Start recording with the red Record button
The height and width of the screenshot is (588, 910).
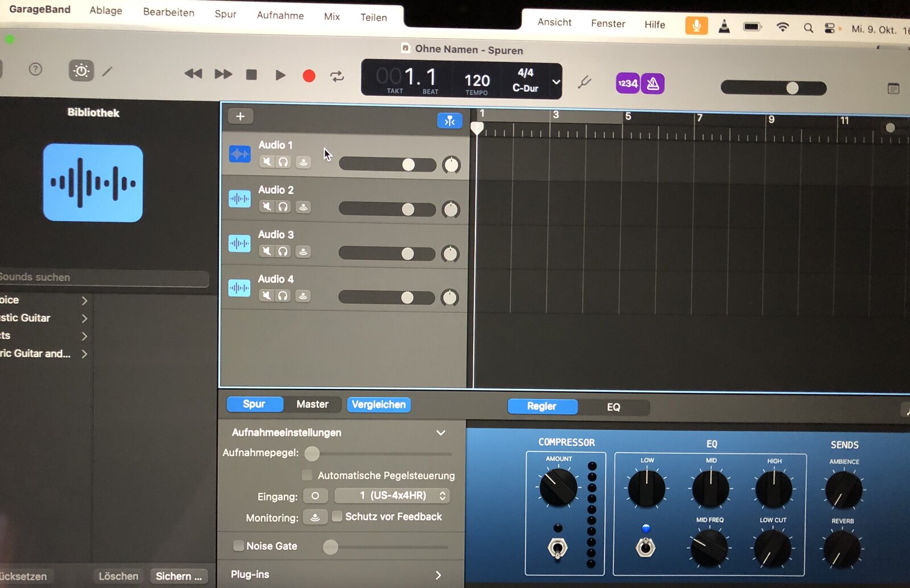pos(309,76)
